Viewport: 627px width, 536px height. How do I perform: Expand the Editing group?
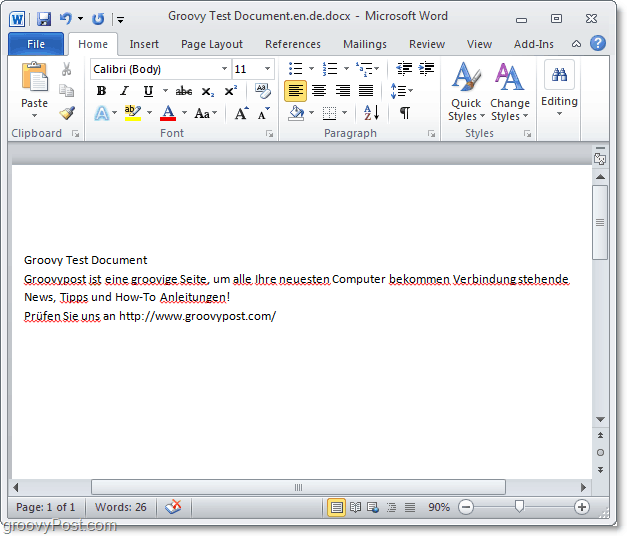[559, 89]
